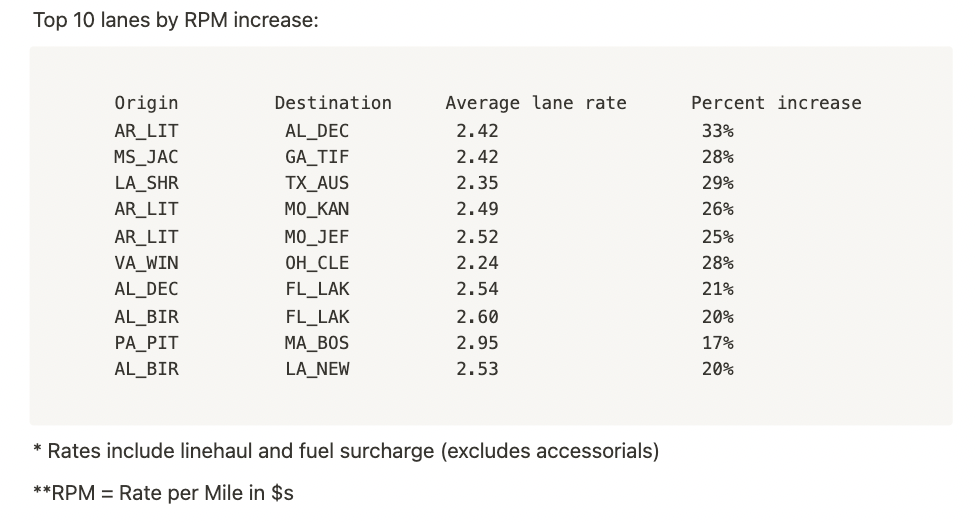Click the linehaul and fuel surcharge footnote
Image resolution: width=975 pixels, height=523 pixels.
[x=346, y=451]
